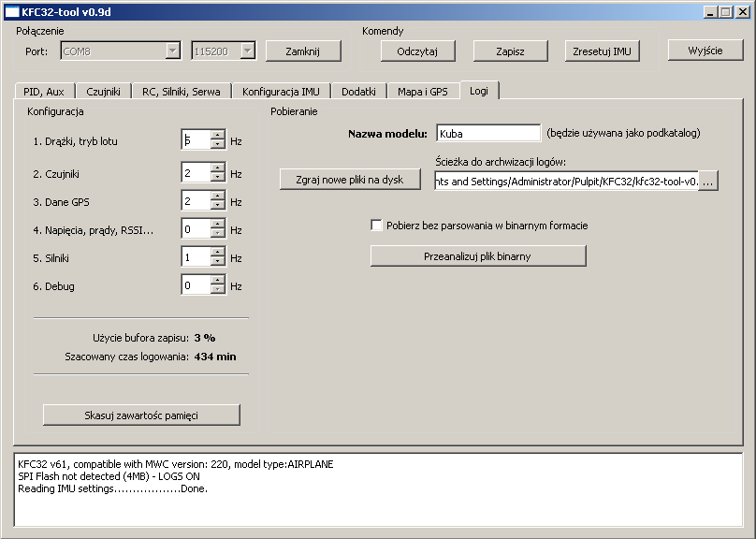Click the log archive path input field

pyautogui.click(x=566, y=182)
